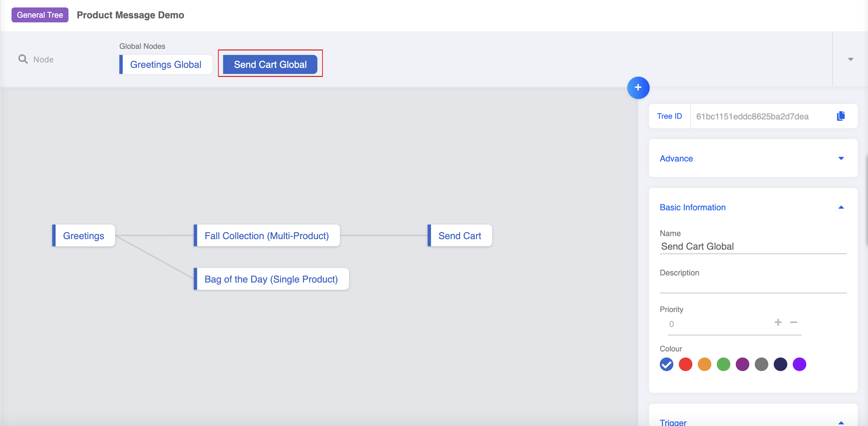
Task: Choose the red colour swatch
Action: [686, 364]
